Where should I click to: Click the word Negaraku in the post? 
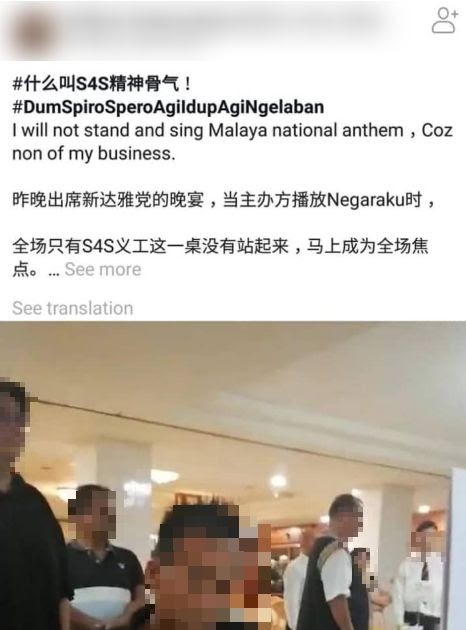[366, 200]
